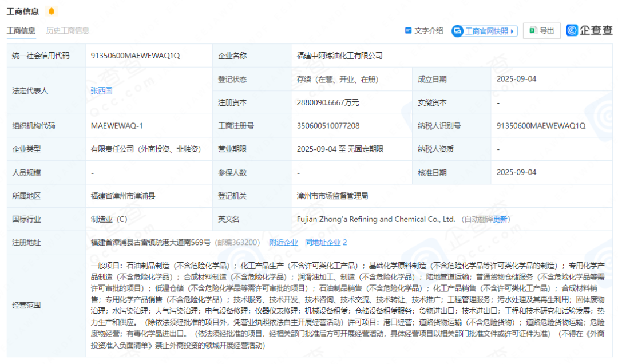Click the 导出 export button
The height and width of the screenshot is (364, 618).
coord(541,31)
